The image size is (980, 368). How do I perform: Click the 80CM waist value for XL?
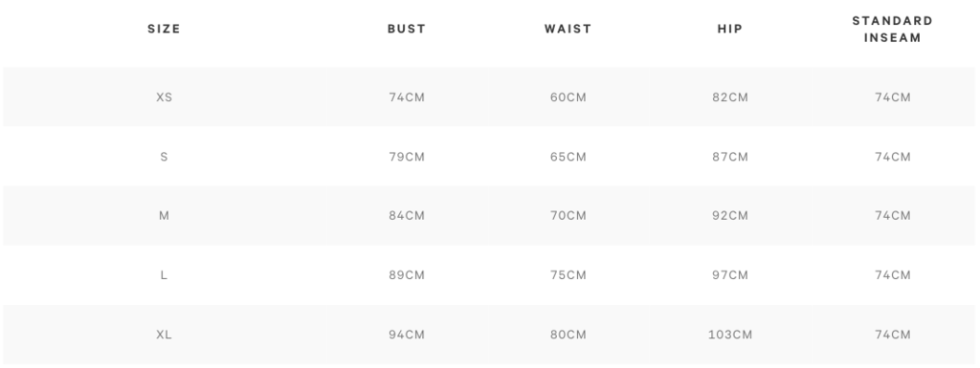568,335
